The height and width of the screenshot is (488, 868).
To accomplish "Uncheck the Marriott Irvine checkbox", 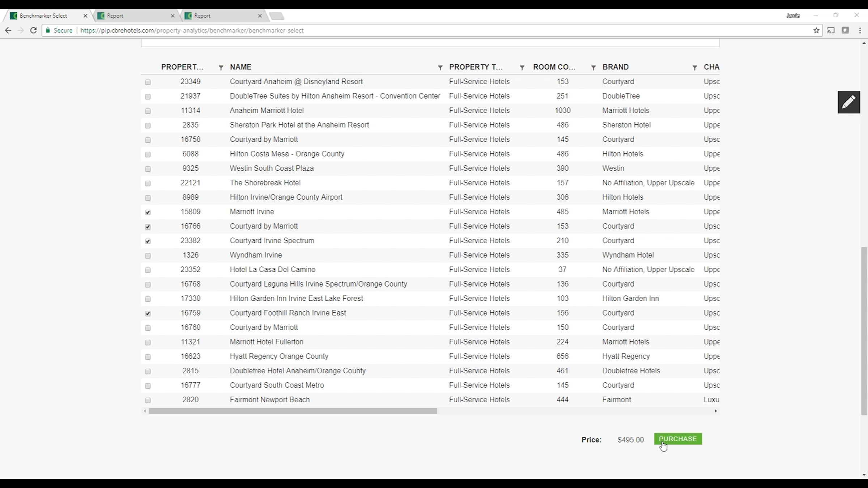I will tap(148, 212).
